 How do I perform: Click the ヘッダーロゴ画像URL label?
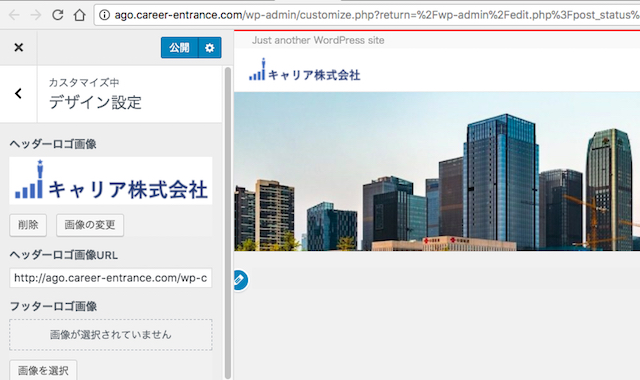64,255
